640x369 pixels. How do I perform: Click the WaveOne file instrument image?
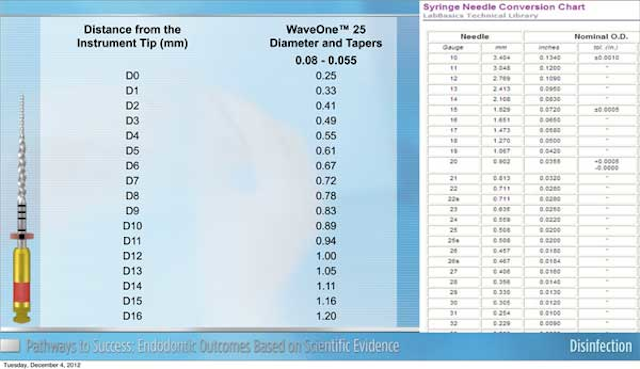(x=22, y=209)
